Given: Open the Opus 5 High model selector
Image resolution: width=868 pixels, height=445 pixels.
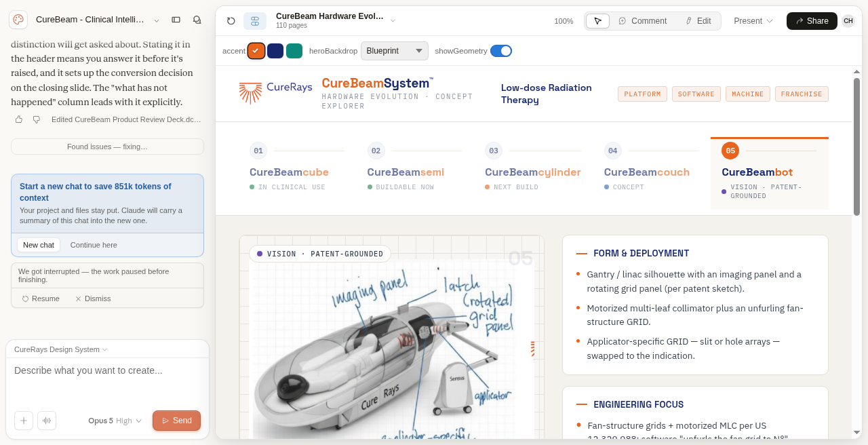Looking at the screenshot, I should [x=115, y=421].
